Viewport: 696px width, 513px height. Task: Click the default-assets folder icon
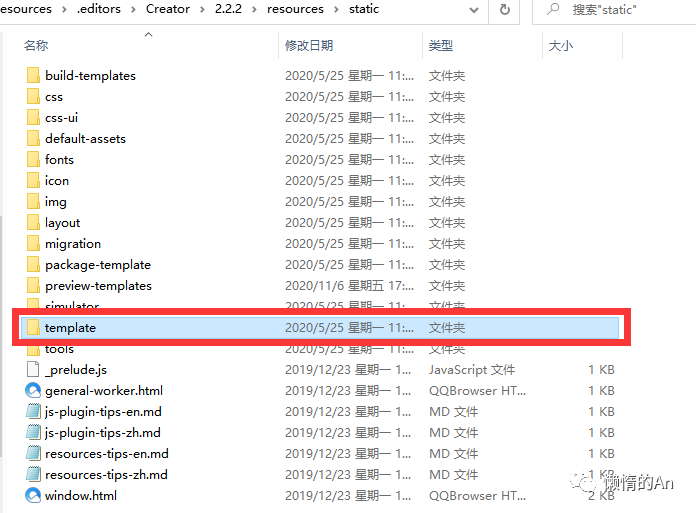(x=33, y=138)
